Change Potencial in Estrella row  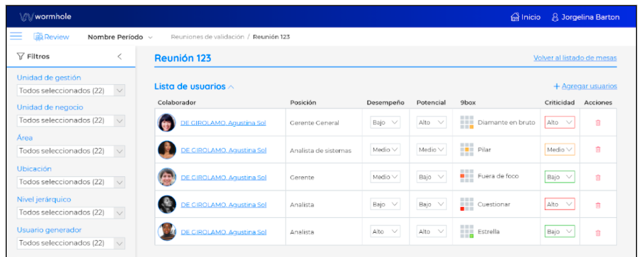[x=432, y=231]
